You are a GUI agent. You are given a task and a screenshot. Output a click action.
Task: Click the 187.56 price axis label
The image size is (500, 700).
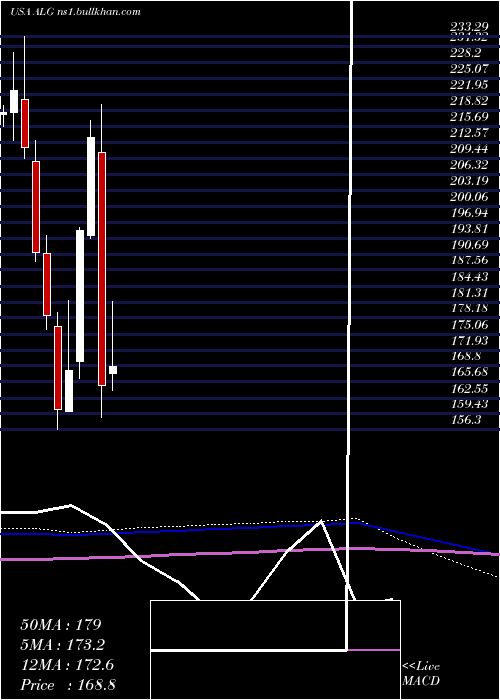469,261
